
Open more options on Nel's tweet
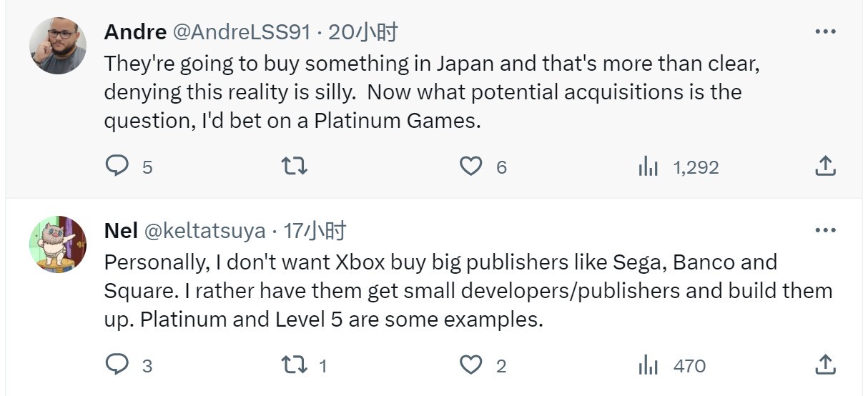pyautogui.click(x=825, y=230)
